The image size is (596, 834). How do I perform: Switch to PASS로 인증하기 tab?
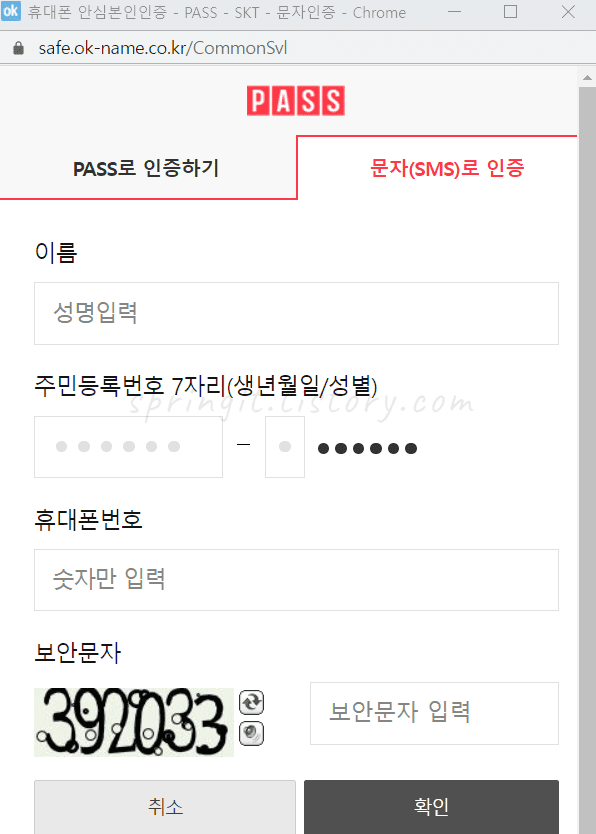[148, 168]
